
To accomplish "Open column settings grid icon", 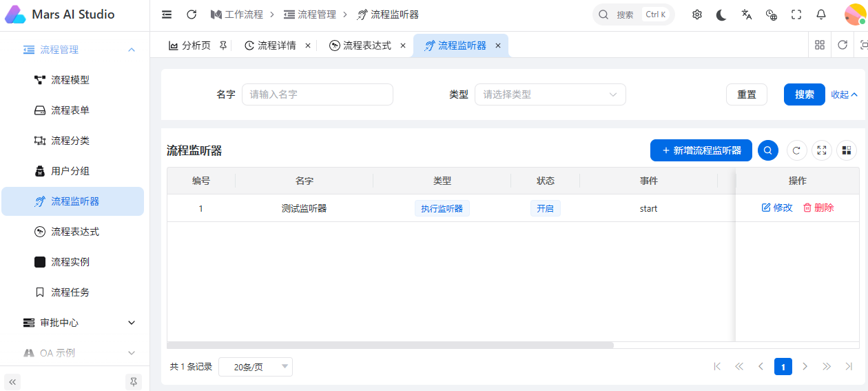I will [847, 150].
